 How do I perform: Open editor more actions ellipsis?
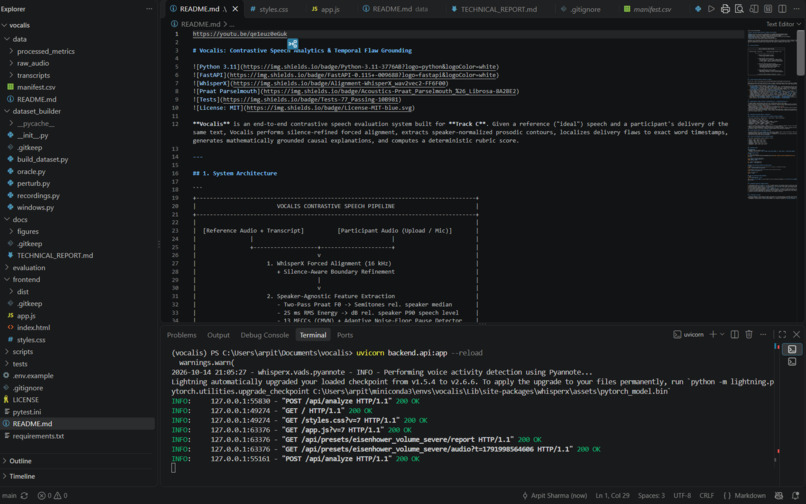(x=796, y=9)
